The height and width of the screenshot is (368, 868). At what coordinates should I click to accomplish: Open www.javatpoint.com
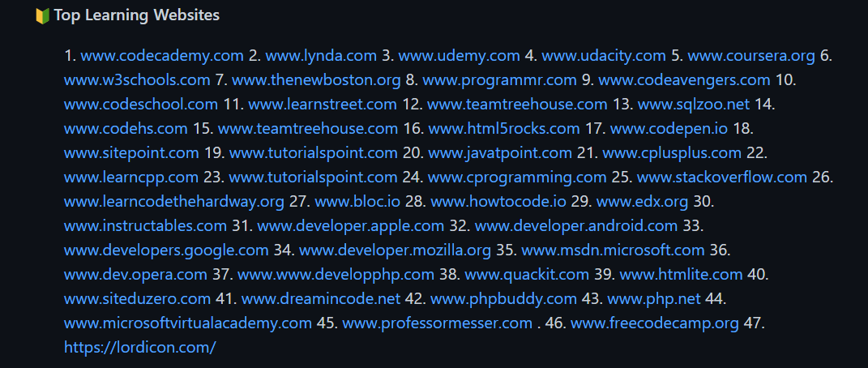pyautogui.click(x=500, y=152)
